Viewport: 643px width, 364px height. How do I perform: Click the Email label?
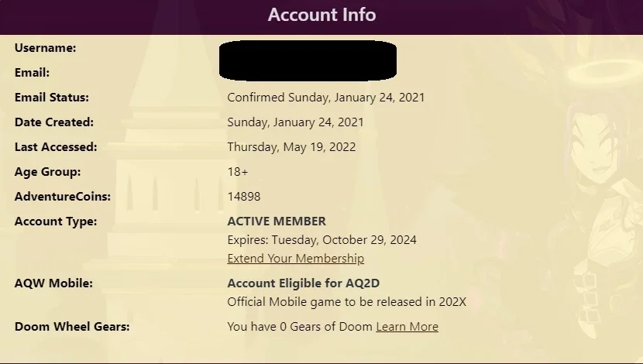32,73
